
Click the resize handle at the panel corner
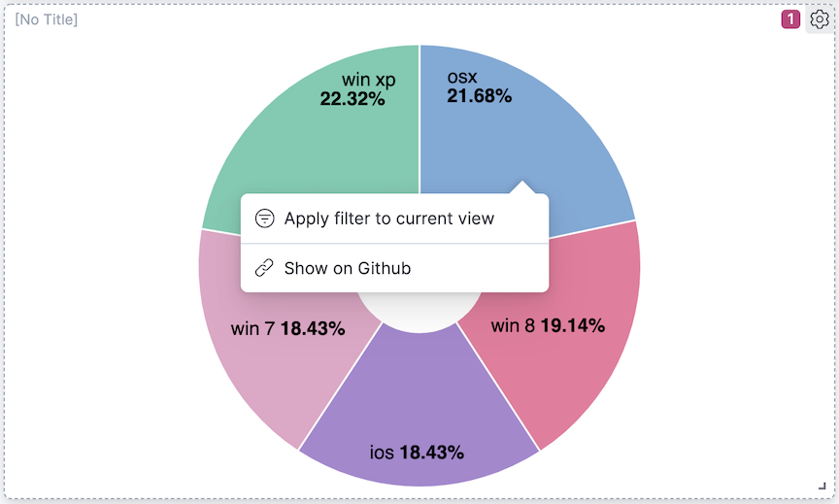pos(822,487)
